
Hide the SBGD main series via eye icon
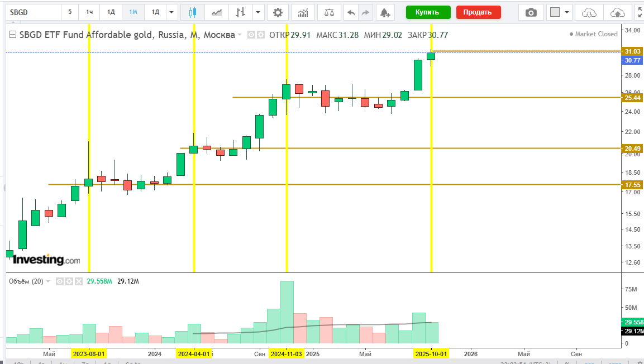251,35
